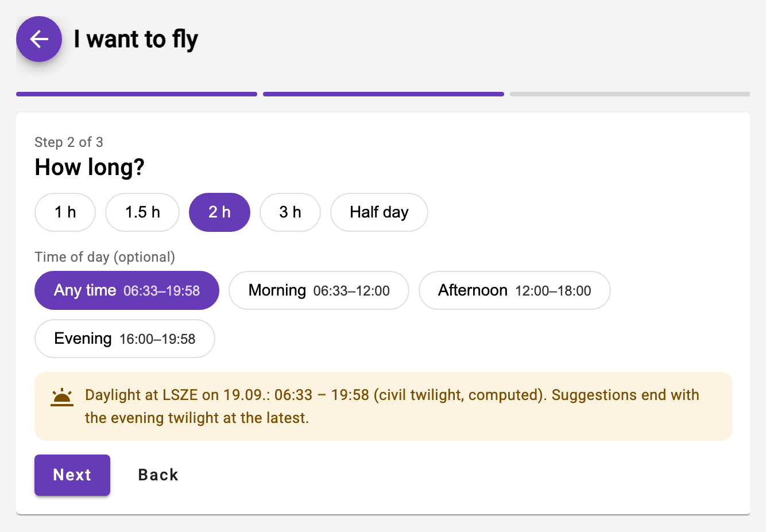The width and height of the screenshot is (766, 532).
Task: Choose Any time 06:33–19:58 option
Action: point(127,290)
